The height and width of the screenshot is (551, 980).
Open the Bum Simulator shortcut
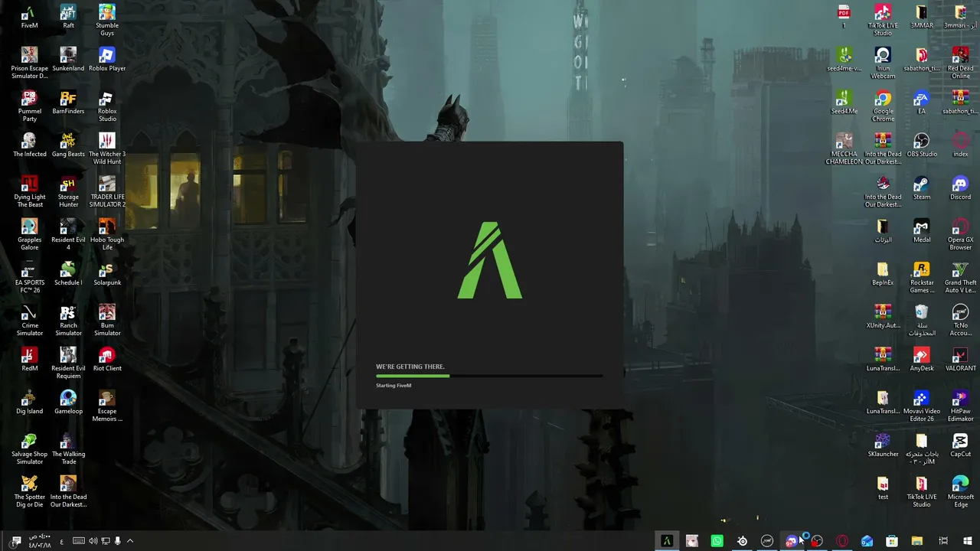(107, 321)
